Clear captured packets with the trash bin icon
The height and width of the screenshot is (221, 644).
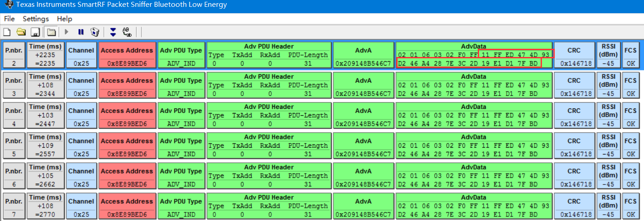(x=95, y=32)
